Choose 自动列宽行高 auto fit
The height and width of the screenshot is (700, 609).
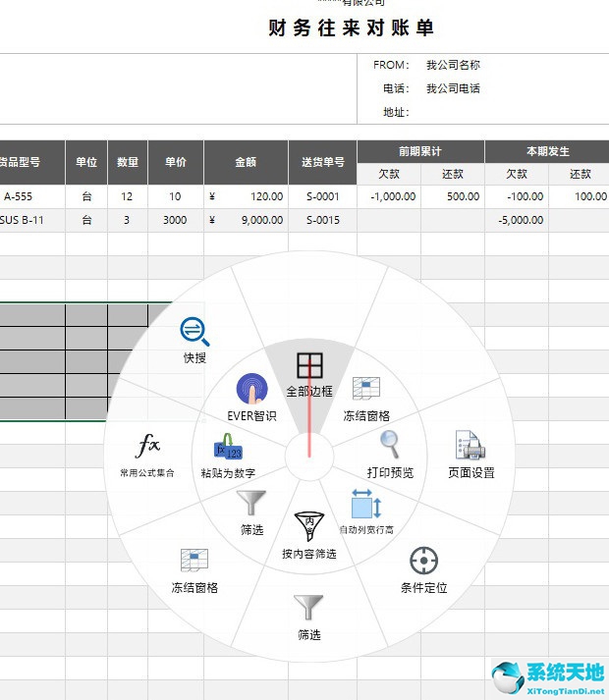[x=366, y=512]
